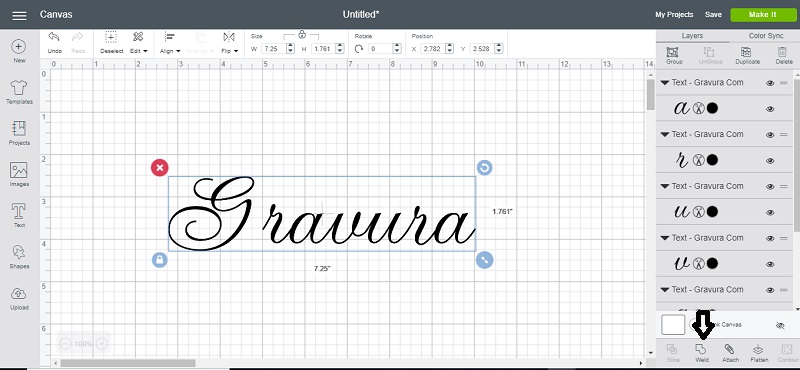Click the canvas horizontal scrollbar
Viewport: 800px width, 370px height.
(128, 363)
